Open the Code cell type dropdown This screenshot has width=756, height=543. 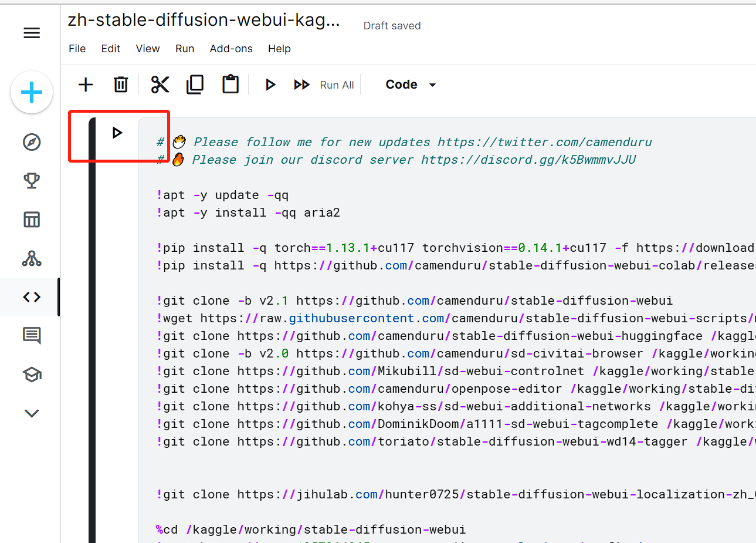(411, 85)
